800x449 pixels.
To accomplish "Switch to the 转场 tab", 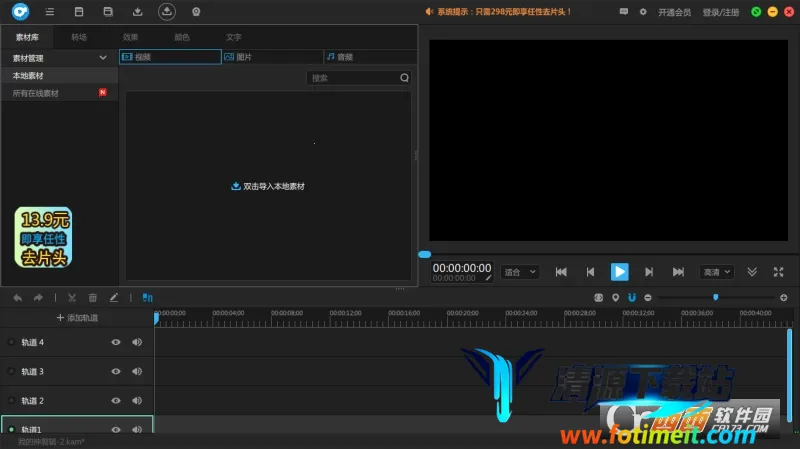I will 79,36.
